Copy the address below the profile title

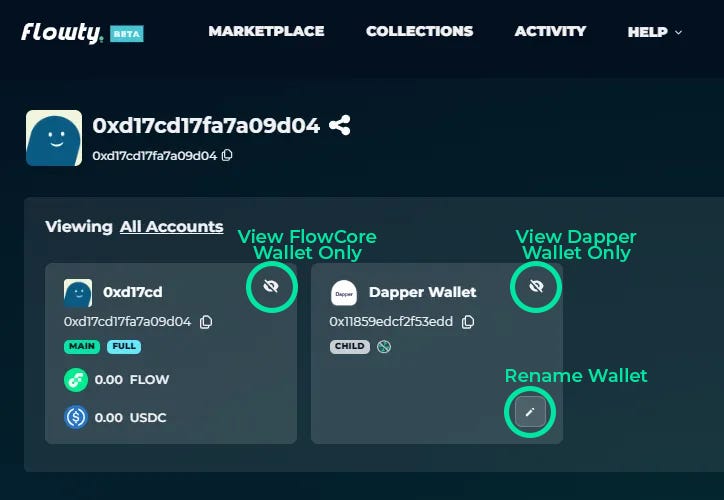pyautogui.click(x=227, y=156)
